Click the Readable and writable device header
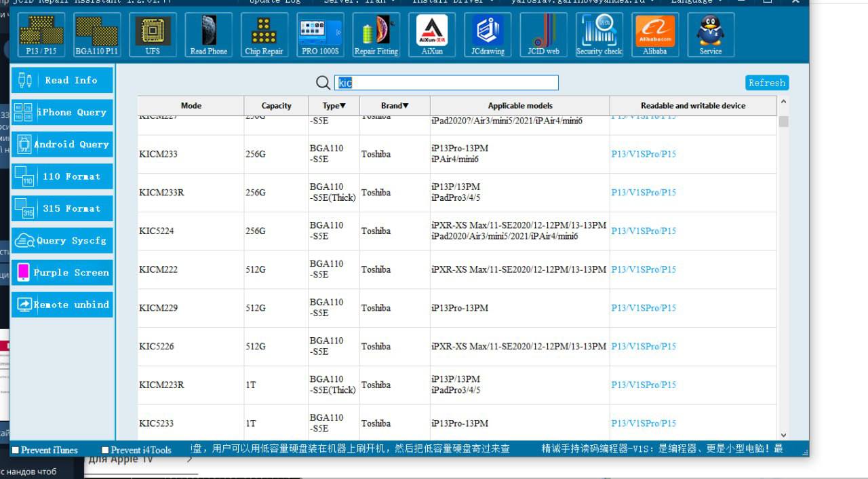 693,106
